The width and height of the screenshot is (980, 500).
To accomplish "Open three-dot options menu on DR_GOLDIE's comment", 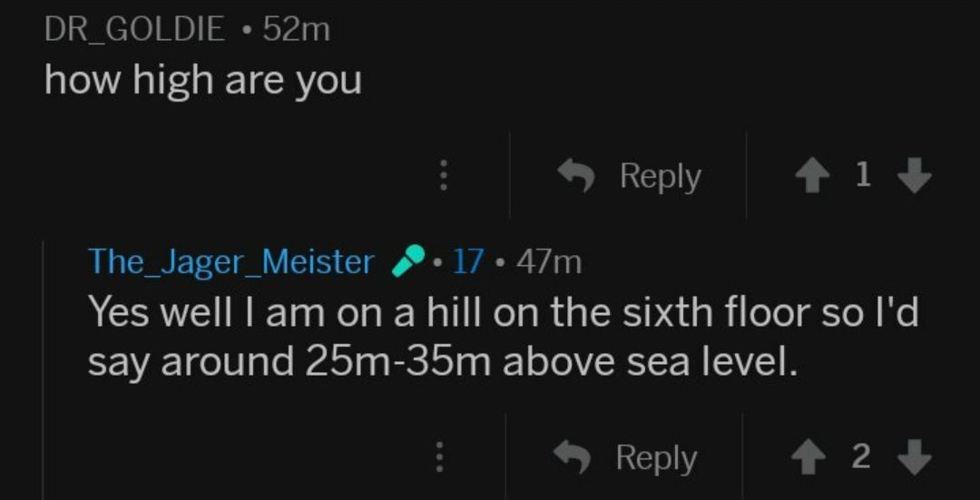I will point(444,176).
